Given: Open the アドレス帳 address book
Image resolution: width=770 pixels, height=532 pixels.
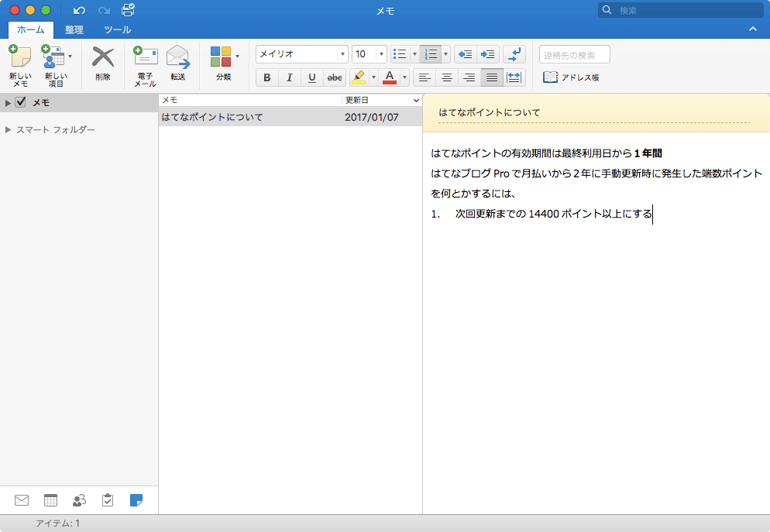Looking at the screenshot, I should coord(571,77).
